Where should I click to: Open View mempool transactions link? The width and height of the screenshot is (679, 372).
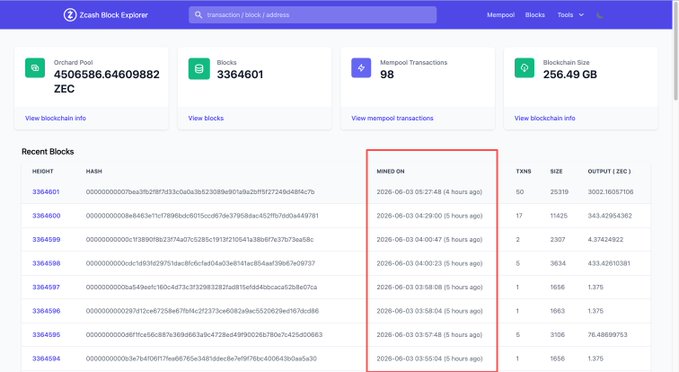coord(392,118)
